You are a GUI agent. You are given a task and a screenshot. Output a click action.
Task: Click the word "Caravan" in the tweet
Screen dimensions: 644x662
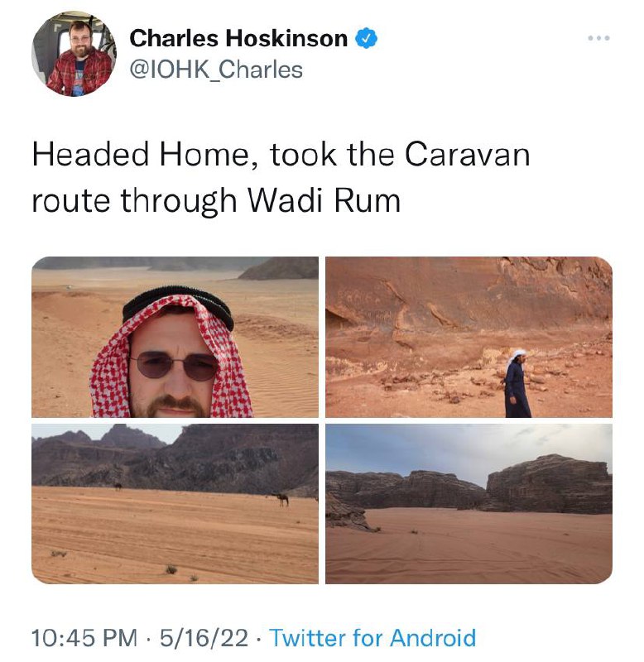point(467,155)
